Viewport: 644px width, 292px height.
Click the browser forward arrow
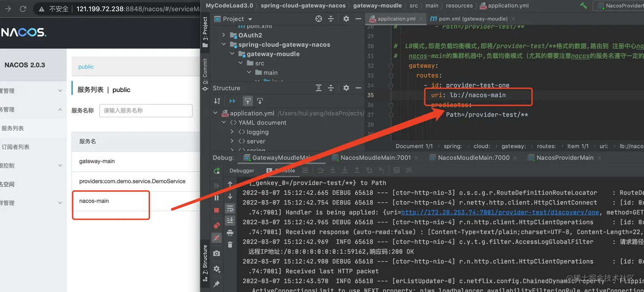tap(8, 9)
